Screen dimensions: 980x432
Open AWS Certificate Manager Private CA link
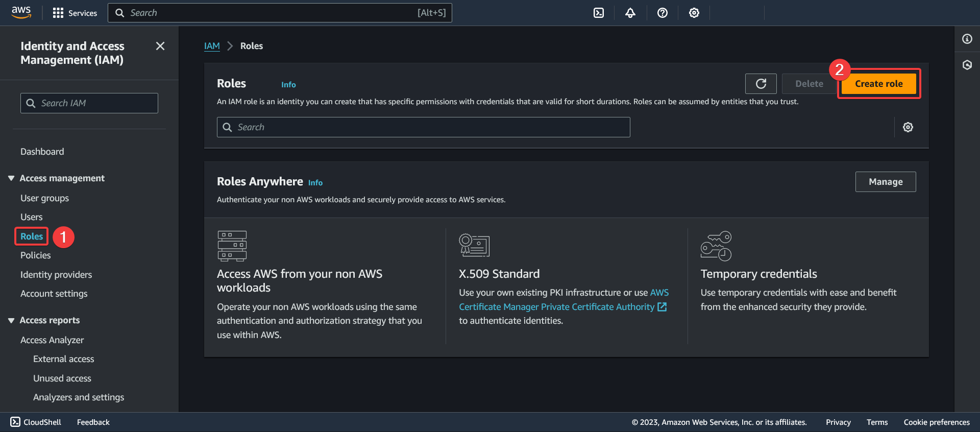tap(563, 300)
